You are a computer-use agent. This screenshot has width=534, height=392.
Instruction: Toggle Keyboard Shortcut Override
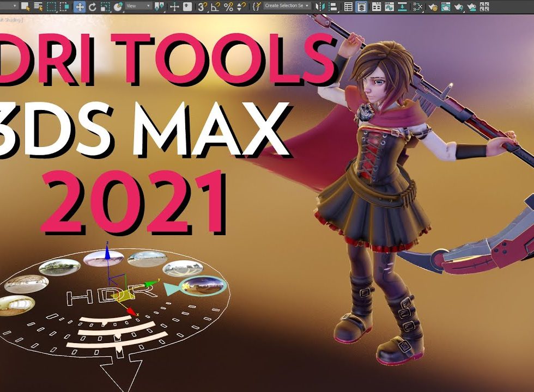click(x=187, y=7)
